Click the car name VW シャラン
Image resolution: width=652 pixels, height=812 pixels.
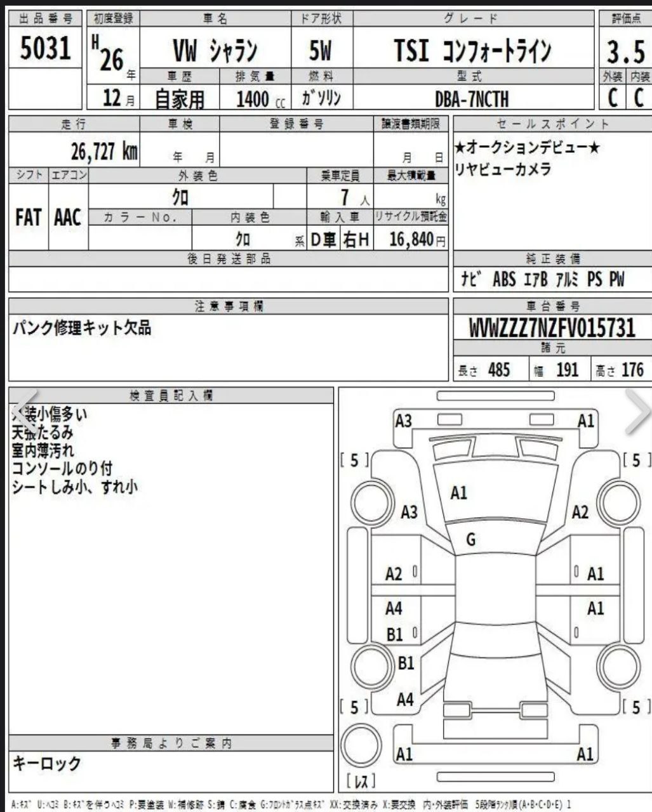click(x=215, y=51)
